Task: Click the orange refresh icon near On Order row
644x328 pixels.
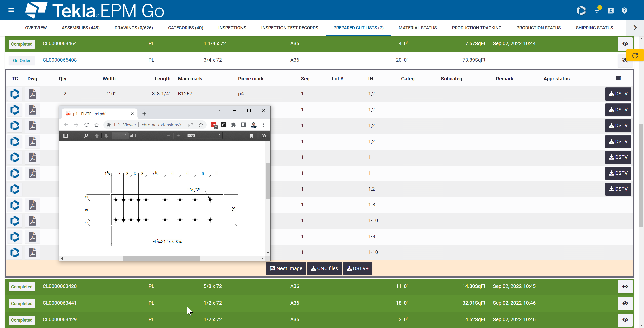Action: 635,55
